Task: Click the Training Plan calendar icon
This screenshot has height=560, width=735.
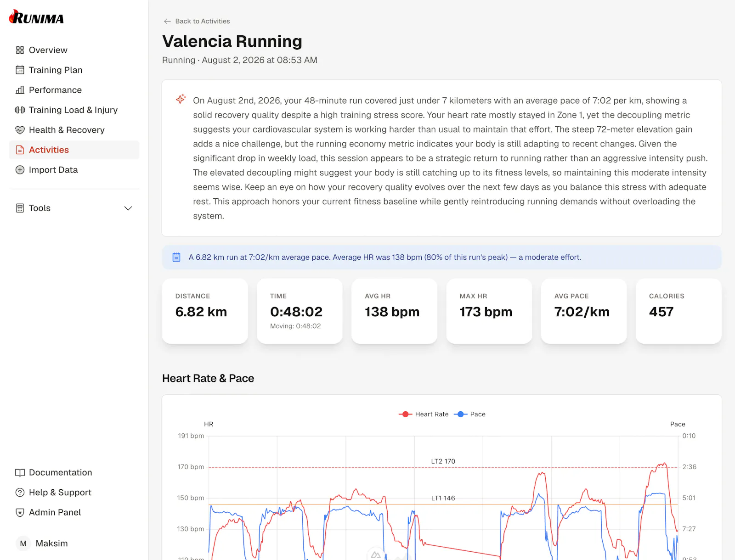Action: [x=20, y=70]
